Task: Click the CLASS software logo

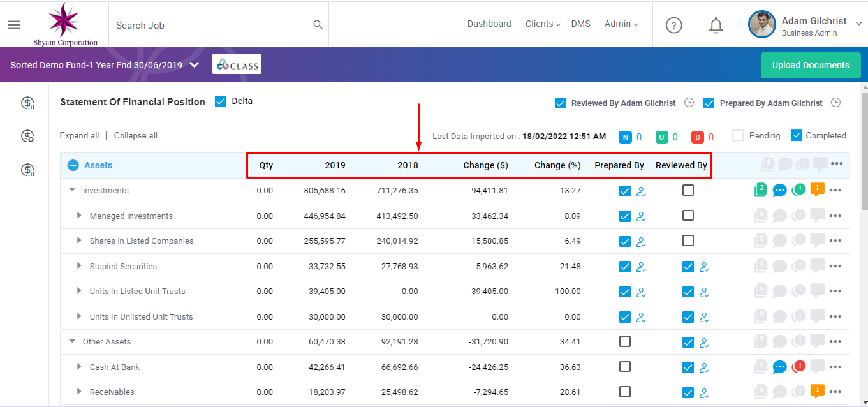Action: 237,64
